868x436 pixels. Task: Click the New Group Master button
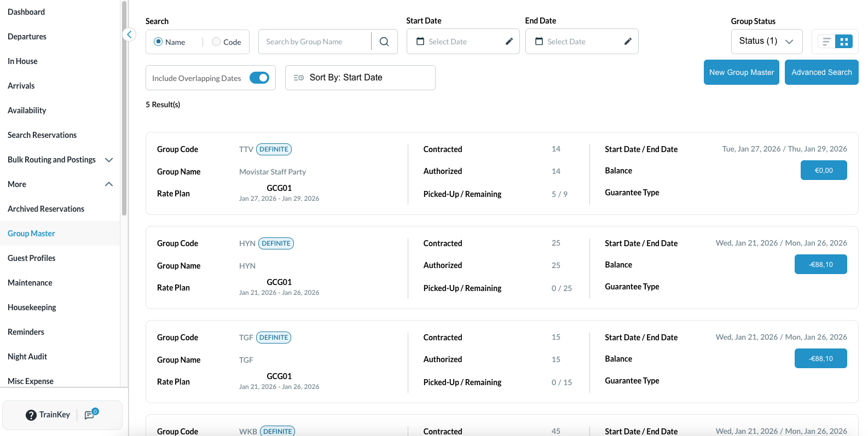(741, 72)
